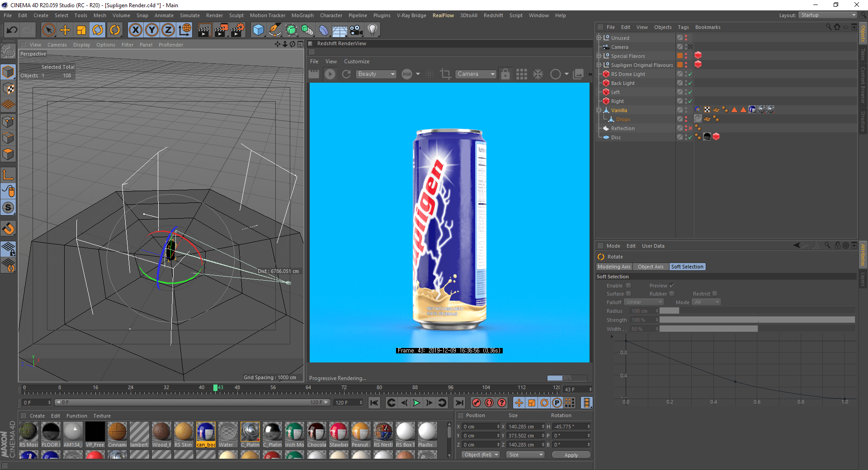
Task: Toggle Z axis lock
Action: click(x=168, y=30)
